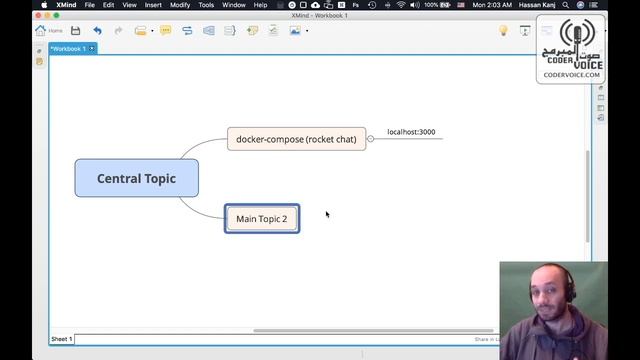Open the Notification Center list icon
Screen dimensions: 640x360
[x=594, y=5]
